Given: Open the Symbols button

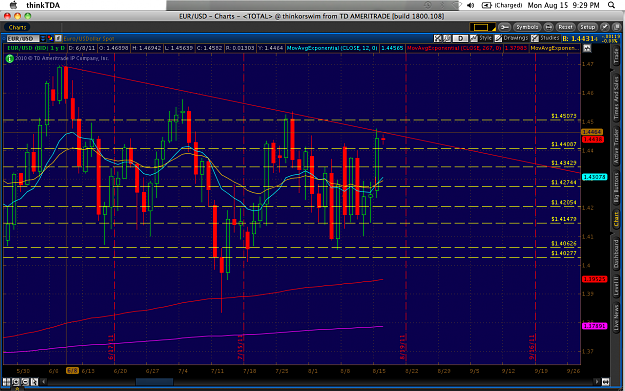Looking at the screenshot, I should (x=527, y=27).
